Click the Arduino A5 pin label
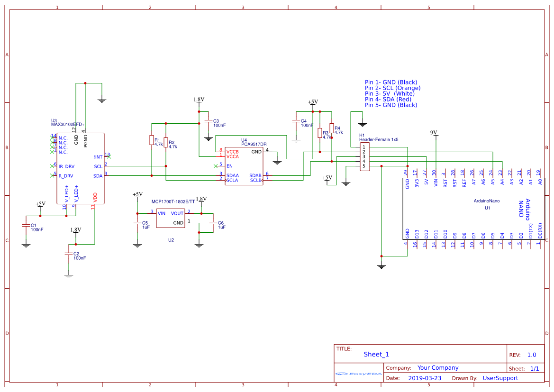The width and height of the screenshot is (554, 392). 493,182
